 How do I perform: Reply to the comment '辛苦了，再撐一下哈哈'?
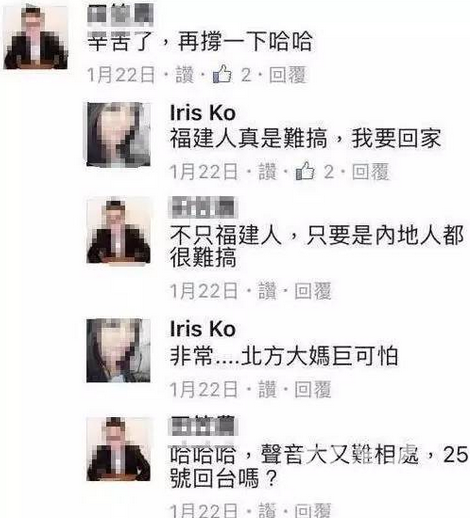(x=287, y=75)
